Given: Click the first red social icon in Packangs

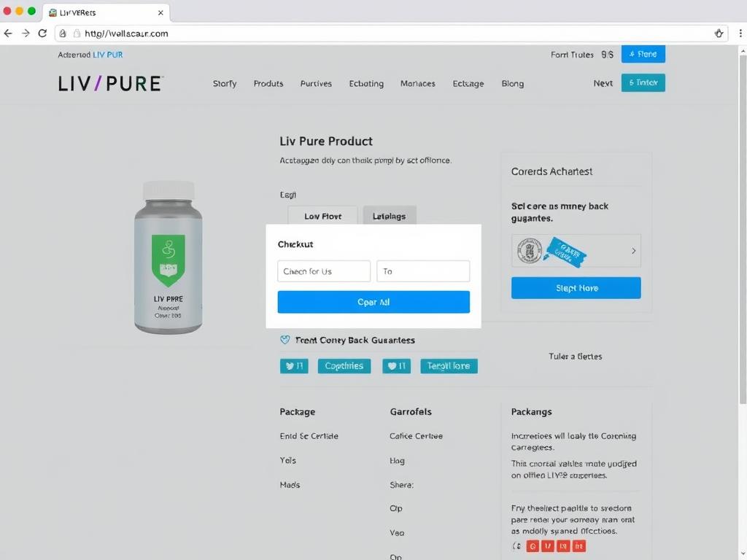Looking at the screenshot, I should [533, 546].
